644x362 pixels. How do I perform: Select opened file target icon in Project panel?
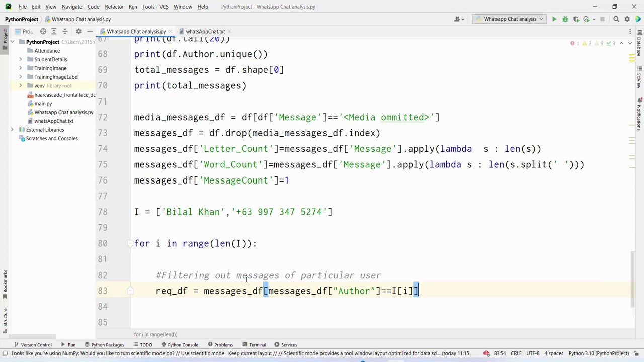[x=43, y=31]
